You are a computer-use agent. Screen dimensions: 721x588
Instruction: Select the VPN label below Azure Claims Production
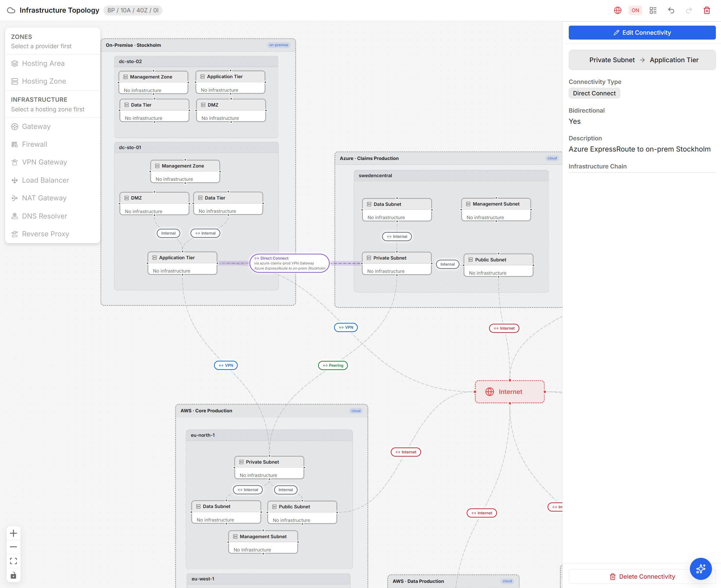[x=346, y=327]
